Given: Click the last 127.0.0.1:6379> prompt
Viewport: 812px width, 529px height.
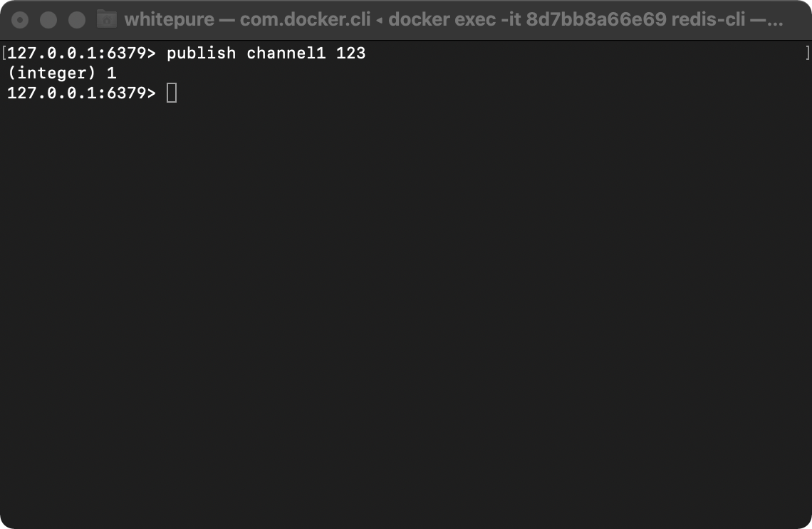Looking at the screenshot, I should click(81, 93).
